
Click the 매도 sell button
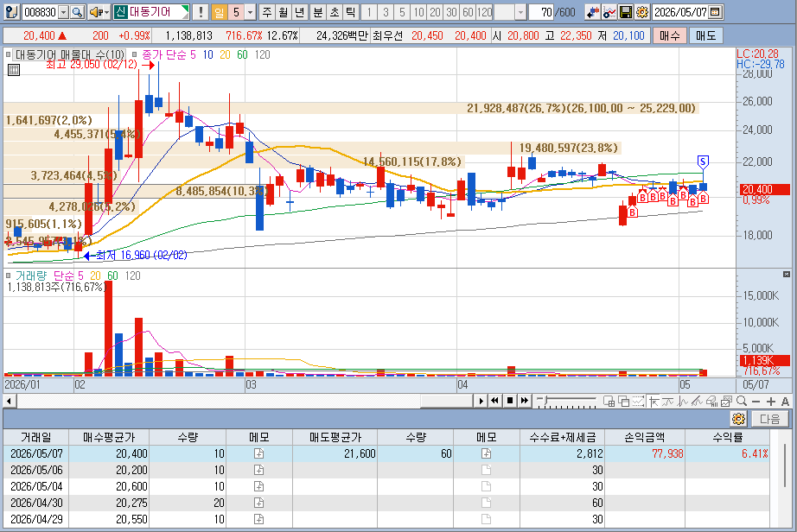point(706,35)
